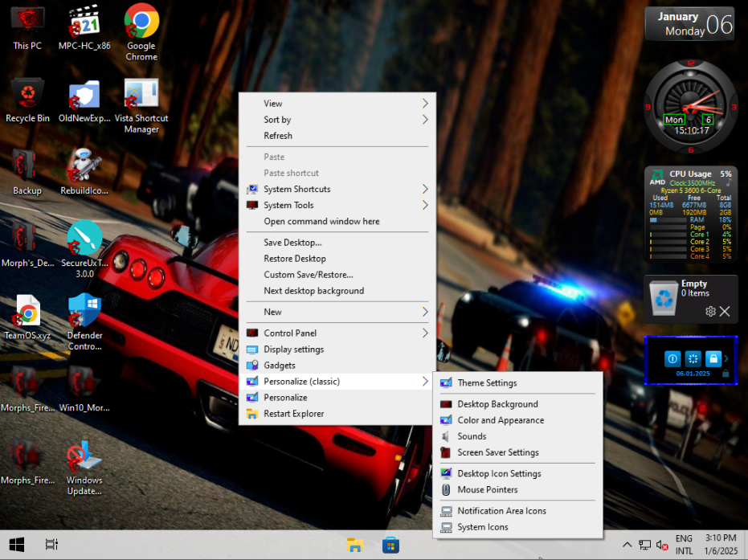Screen dimensions: 748x560
Task: Select the Google Chrome desktop shortcut
Action: 141,32
